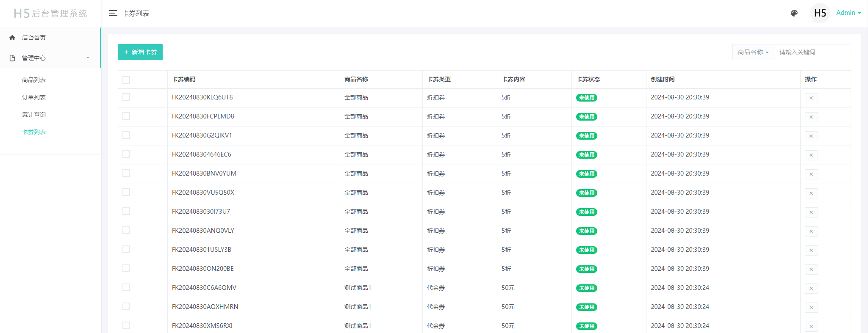This screenshot has height=333, width=868.
Task: Click 50元 in FK20240830XMS6RXI row
Action: [x=508, y=326]
